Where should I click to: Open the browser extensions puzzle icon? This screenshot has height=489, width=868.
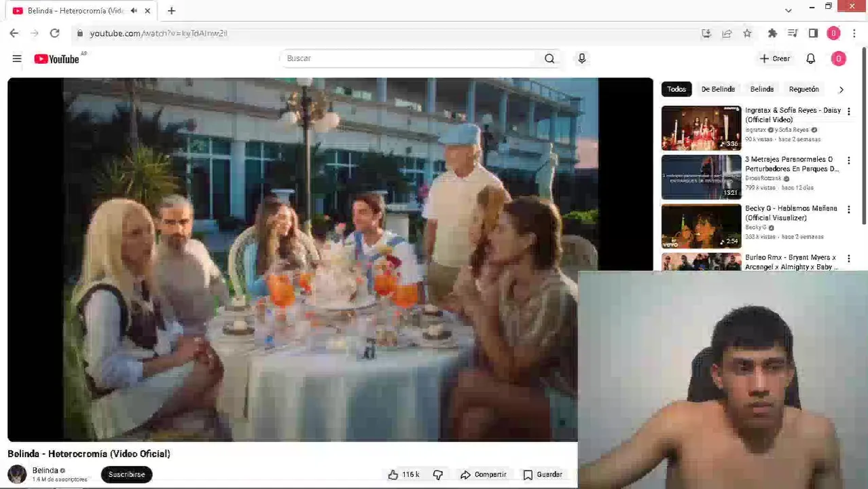pos(772,33)
